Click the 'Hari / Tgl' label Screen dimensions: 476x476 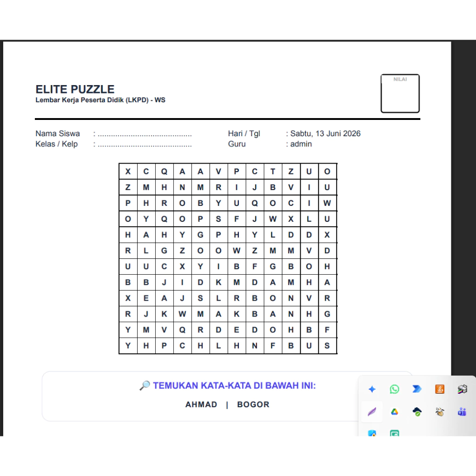(244, 133)
